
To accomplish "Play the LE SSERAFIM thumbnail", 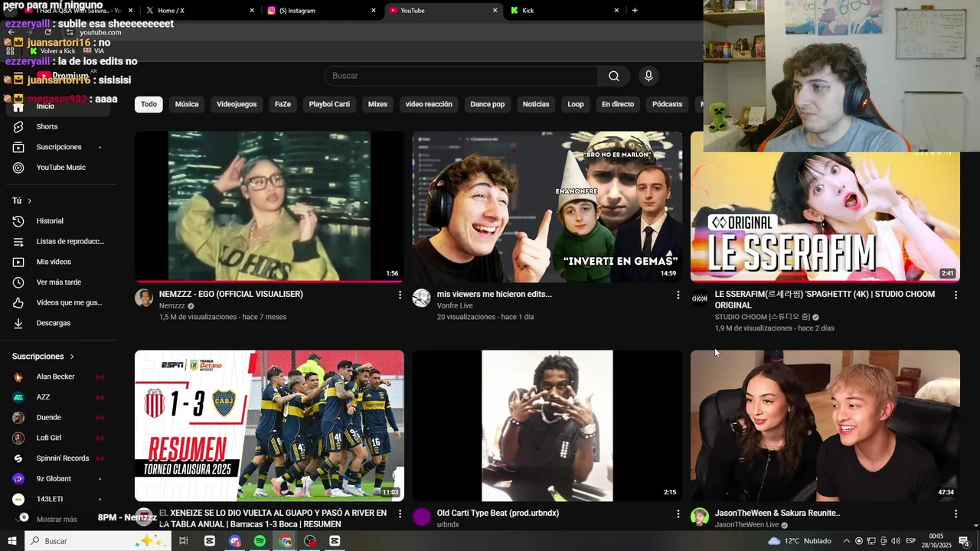I will (825, 217).
